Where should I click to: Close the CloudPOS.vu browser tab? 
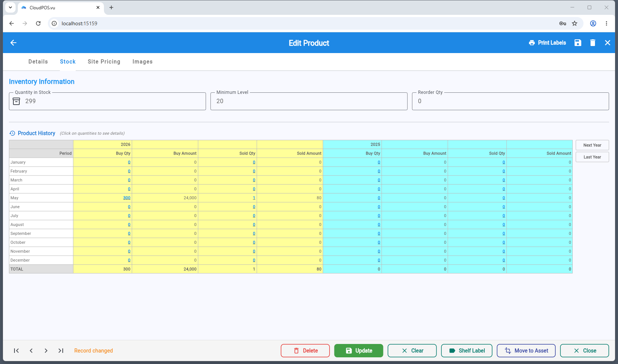click(98, 7)
